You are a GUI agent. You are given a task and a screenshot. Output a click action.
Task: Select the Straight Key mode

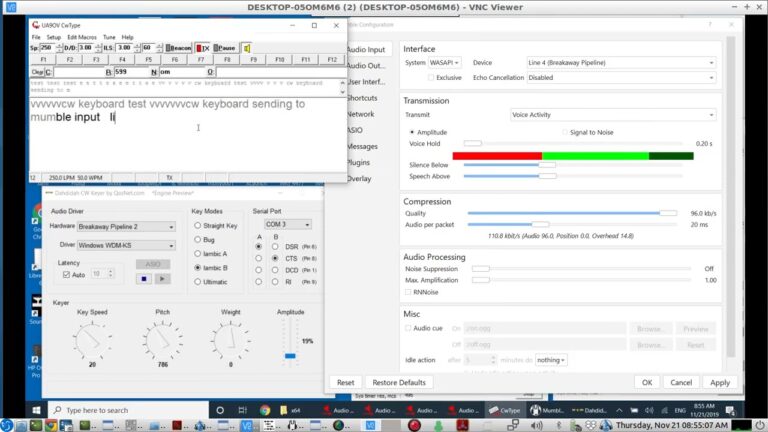coord(197,225)
